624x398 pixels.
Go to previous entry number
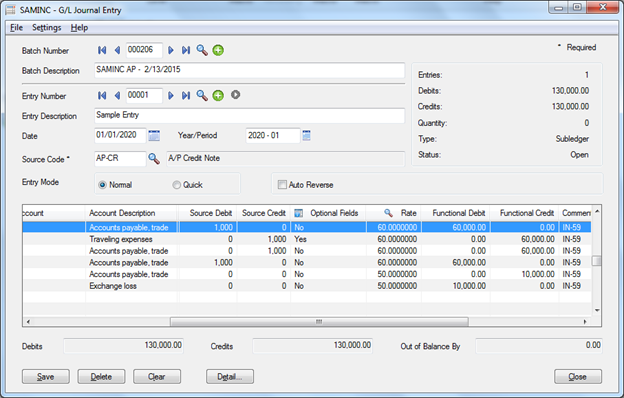pyautogui.click(x=117, y=96)
